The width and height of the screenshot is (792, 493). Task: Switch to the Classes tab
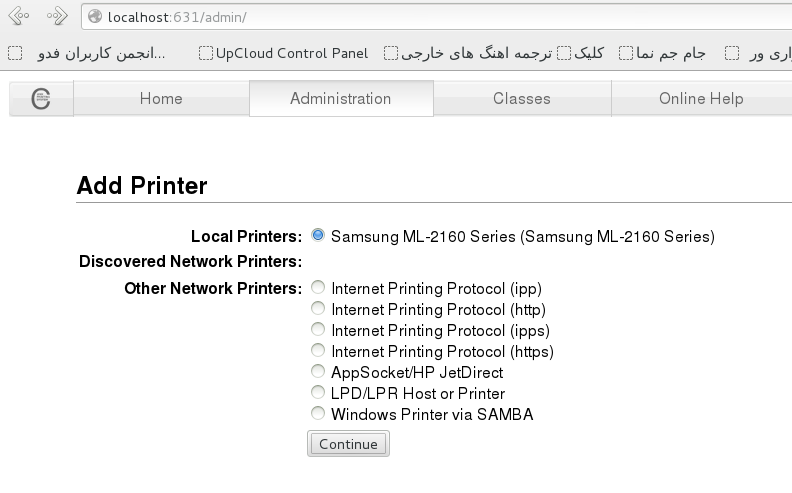[521, 99]
